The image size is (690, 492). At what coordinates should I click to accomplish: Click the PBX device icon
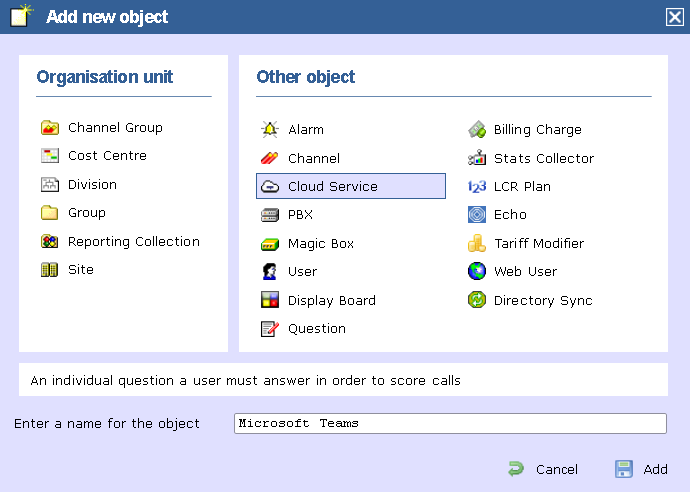[270, 215]
